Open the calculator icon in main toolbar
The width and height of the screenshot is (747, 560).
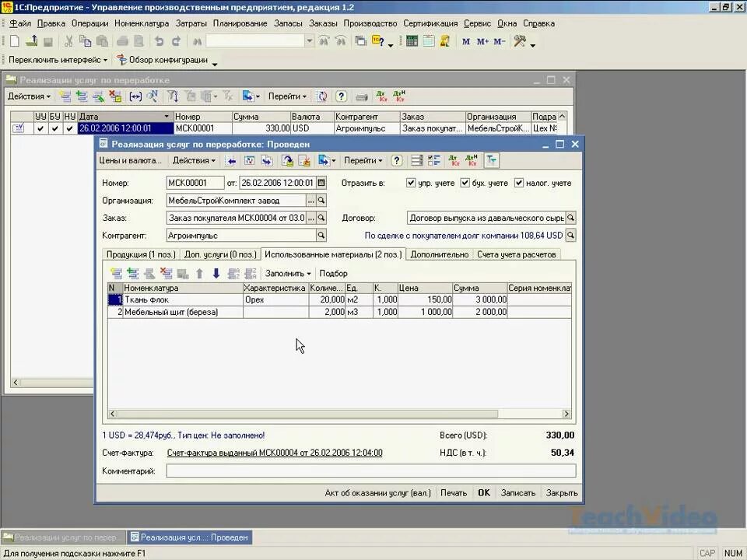[412, 41]
